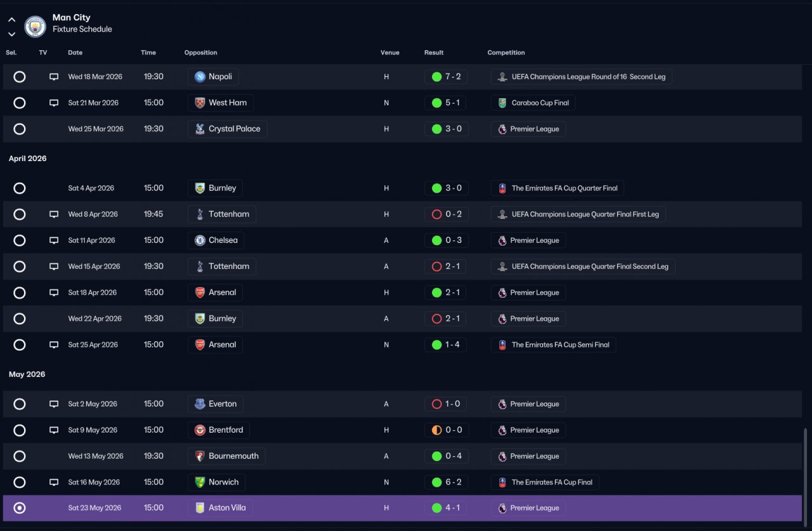Viewport: 812px width, 531px height.
Task: Sort by the Venue column header
Action: 390,53
